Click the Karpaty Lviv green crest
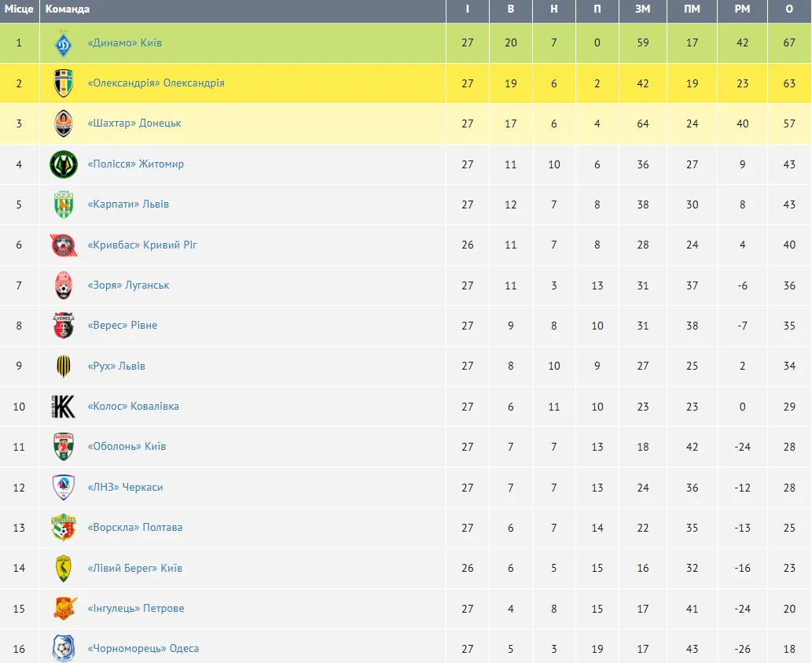The image size is (812, 663). (x=63, y=204)
